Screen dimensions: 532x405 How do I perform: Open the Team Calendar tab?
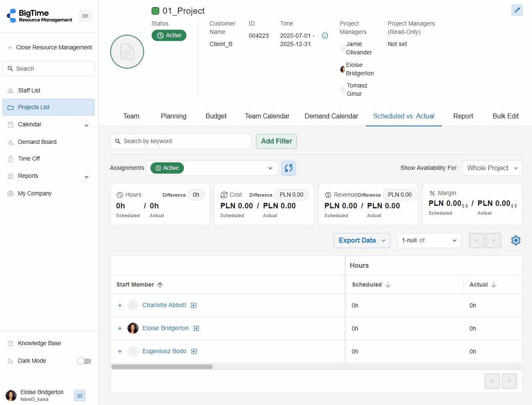point(267,116)
